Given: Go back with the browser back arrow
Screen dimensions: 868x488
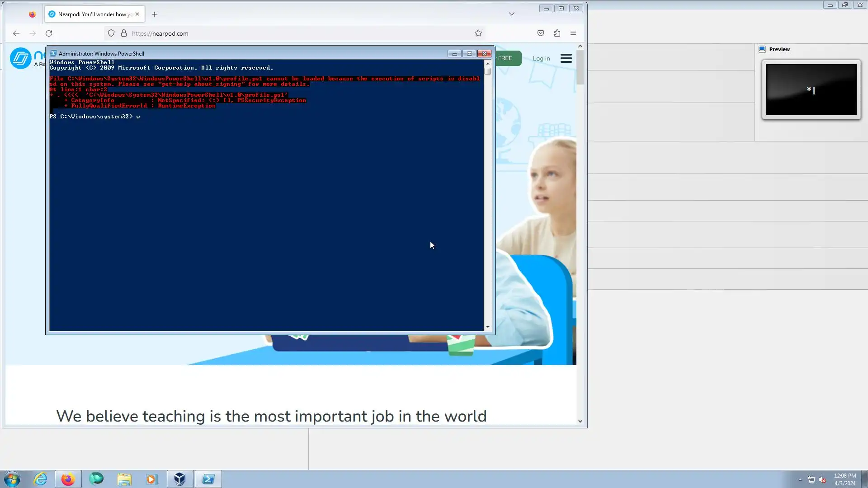Looking at the screenshot, I should (16, 33).
